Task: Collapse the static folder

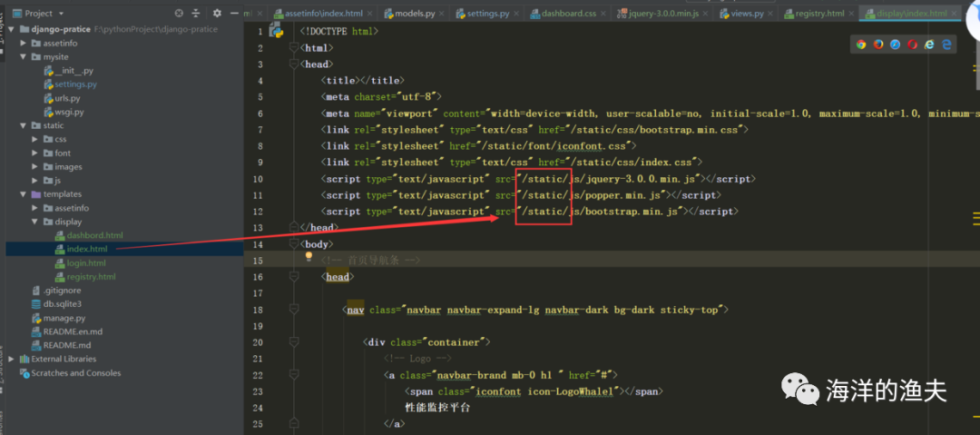Action: pyautogui.click(x=24, y=126)
